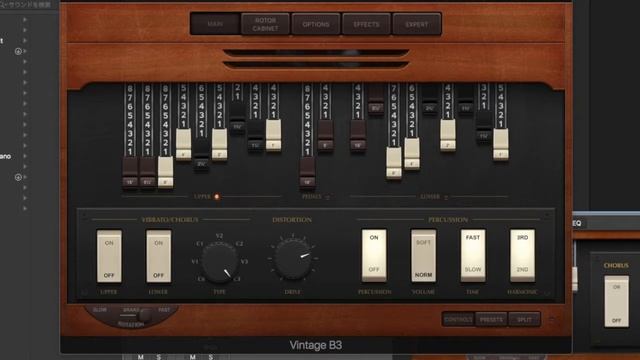Click the pedals 8' drawbar

tap(325, 135)
